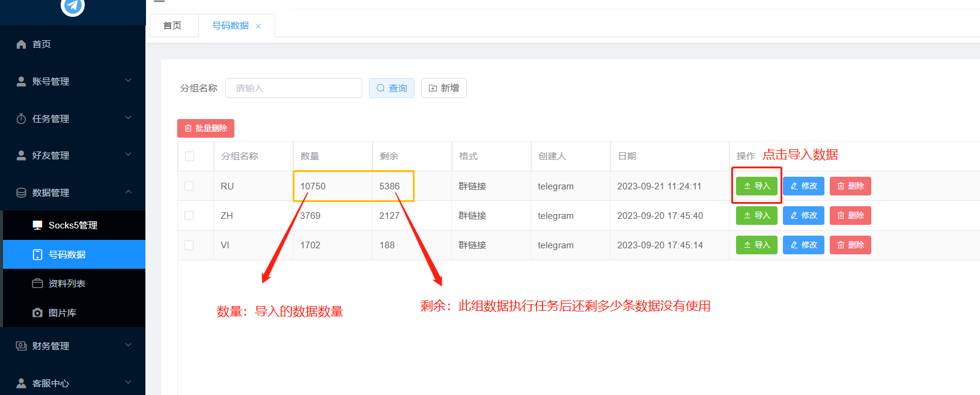
Task: Edit the ZH group with 修改
Action: (x=803, y=216)
